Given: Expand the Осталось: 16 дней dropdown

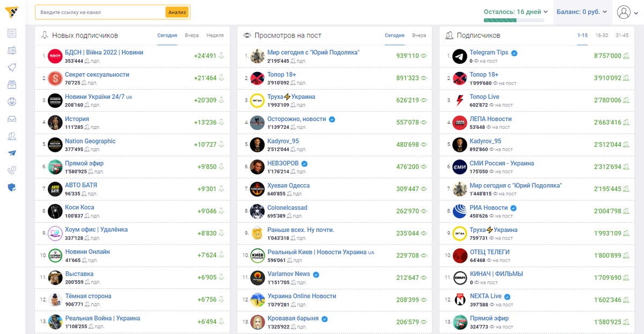Looking at the screenshot, I should point(516,11).
